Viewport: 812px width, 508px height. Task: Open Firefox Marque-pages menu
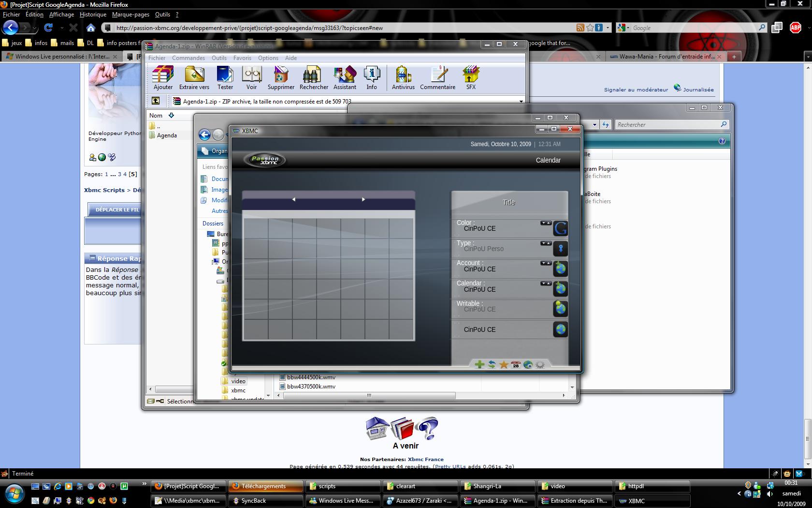click(130, 15)
